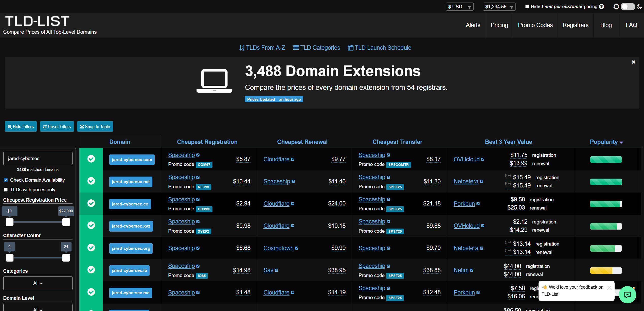Click the moon dark-mode icon
This screenshot has height=311, width=644.
pyautogui.click(x=639, y=7)
